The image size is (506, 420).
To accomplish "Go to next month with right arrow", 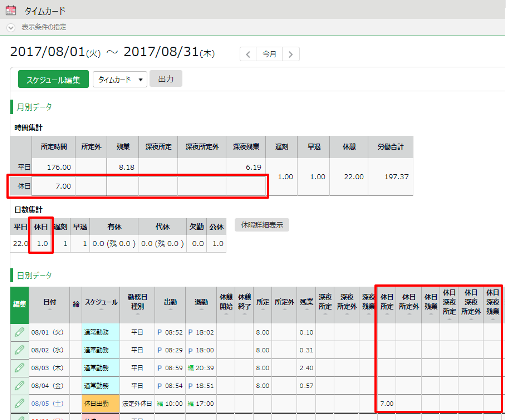I will coord(291,54).
